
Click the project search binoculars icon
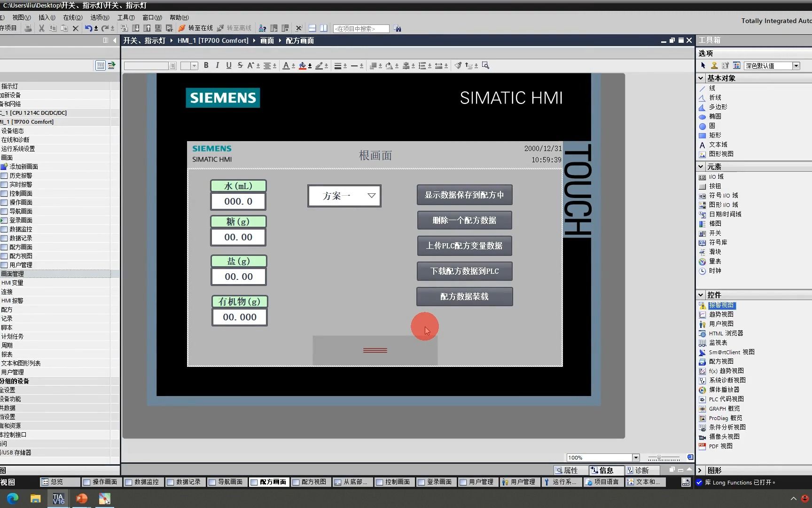398,29
